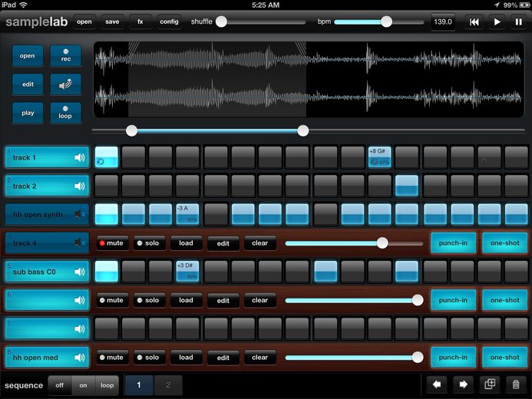This screenshot has height=399, width=532.
Task: Click the right sample range handle
Action: 303,130
